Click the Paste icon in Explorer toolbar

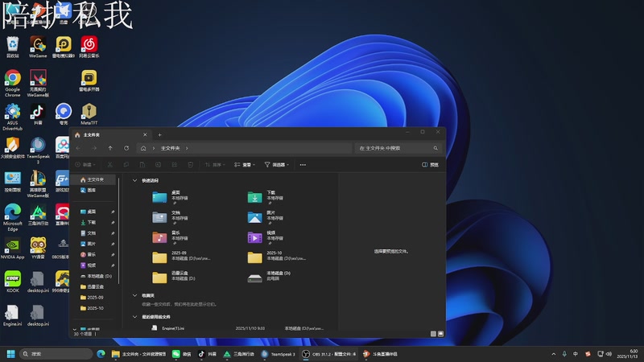click(142, 165)
